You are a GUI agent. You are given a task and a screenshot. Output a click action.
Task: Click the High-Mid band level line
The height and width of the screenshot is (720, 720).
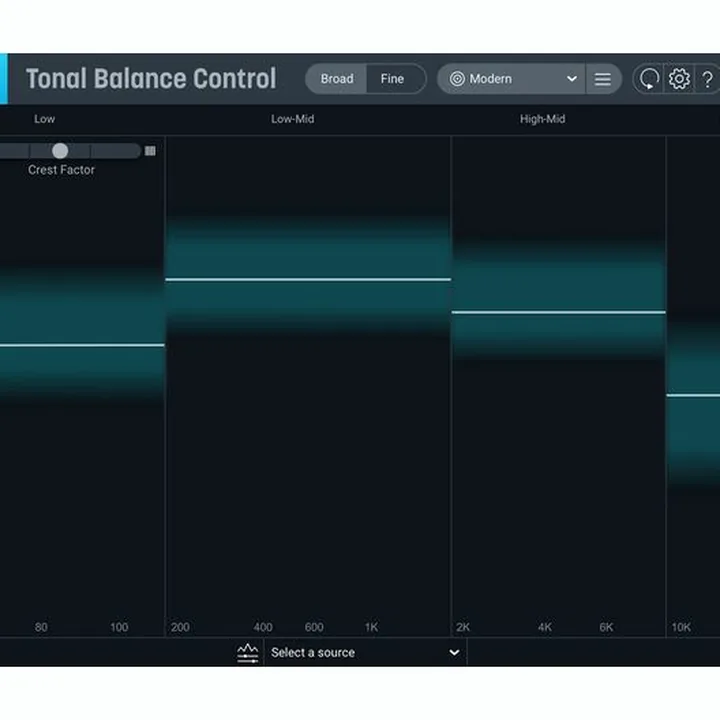(558, 312)
